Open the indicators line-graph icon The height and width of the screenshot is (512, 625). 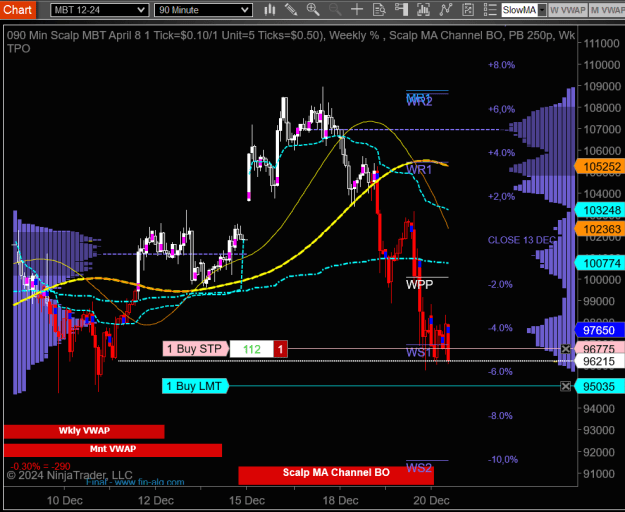coord(446,10)
